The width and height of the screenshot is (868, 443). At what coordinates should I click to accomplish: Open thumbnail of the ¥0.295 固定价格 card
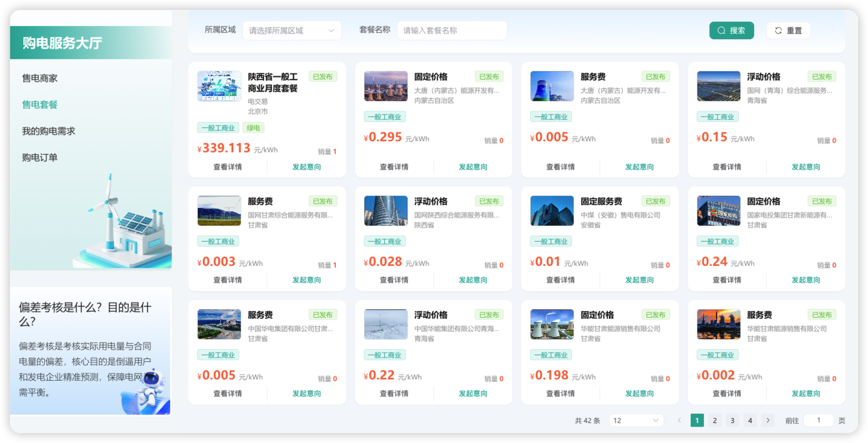(x=386, y=86)
